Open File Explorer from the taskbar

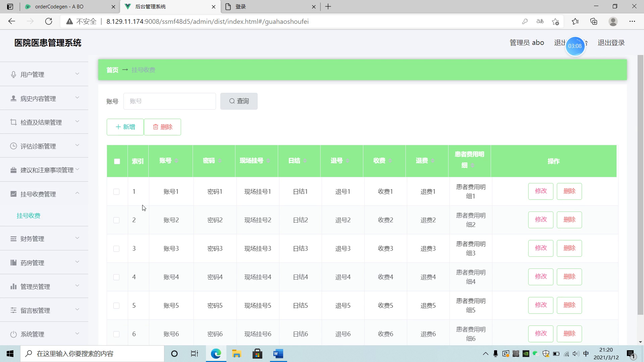click(236, 354)
